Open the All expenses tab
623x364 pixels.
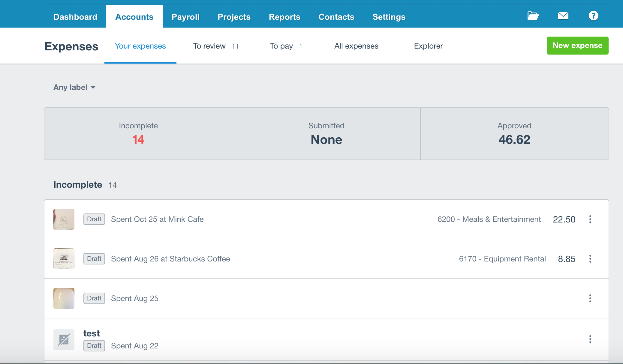(356, 46)
